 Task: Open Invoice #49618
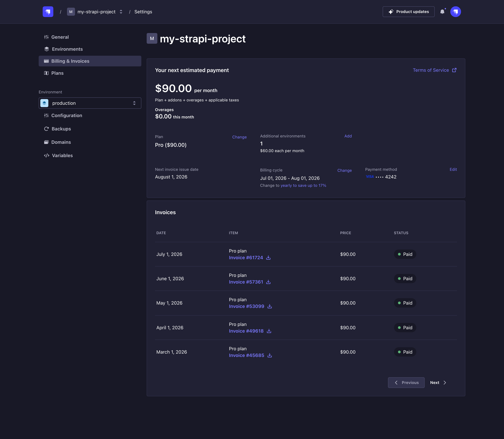tap(246, 331)
